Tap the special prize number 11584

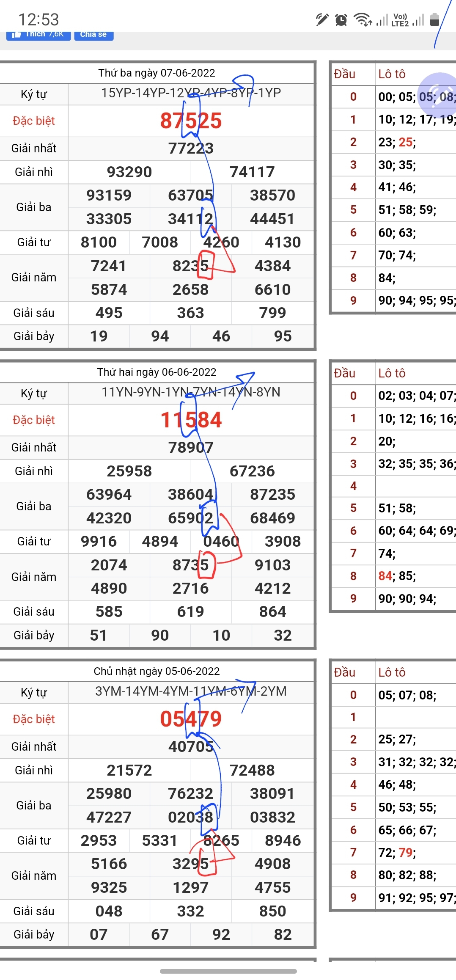pyautogui.click(x=191, y=420)
